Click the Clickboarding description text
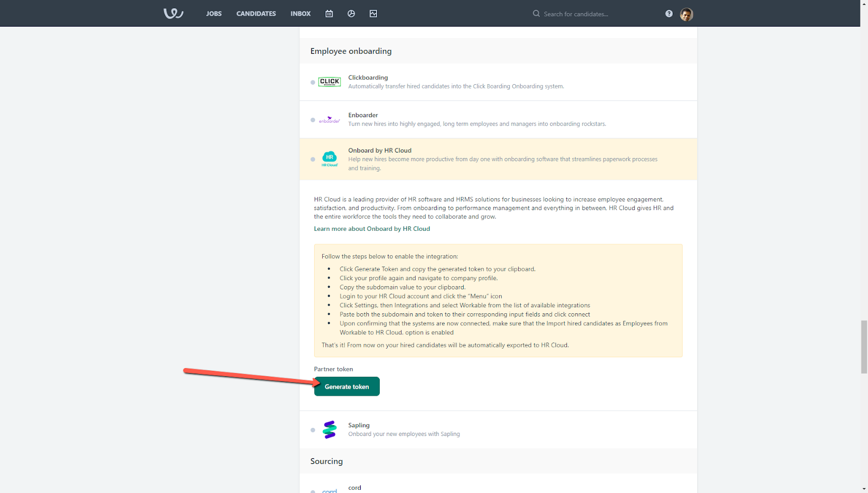This screenshot has width=868, height=493. 456,86
